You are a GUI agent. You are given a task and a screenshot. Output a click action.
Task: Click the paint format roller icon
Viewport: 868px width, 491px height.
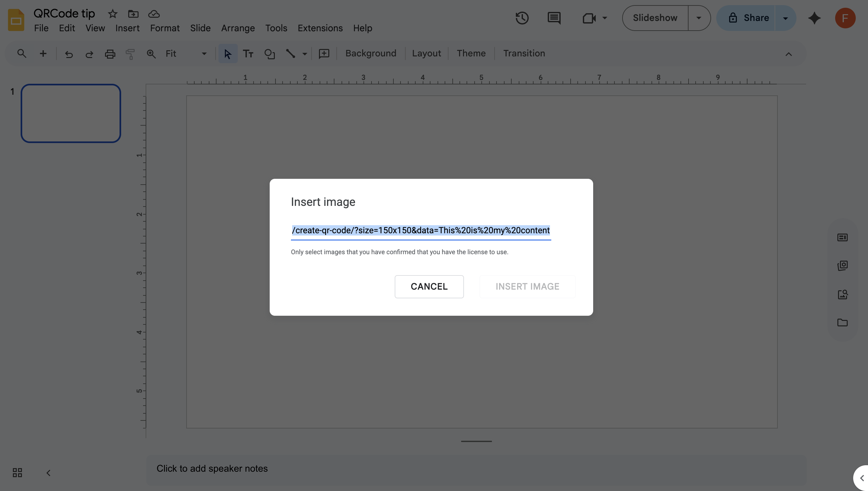130,53
